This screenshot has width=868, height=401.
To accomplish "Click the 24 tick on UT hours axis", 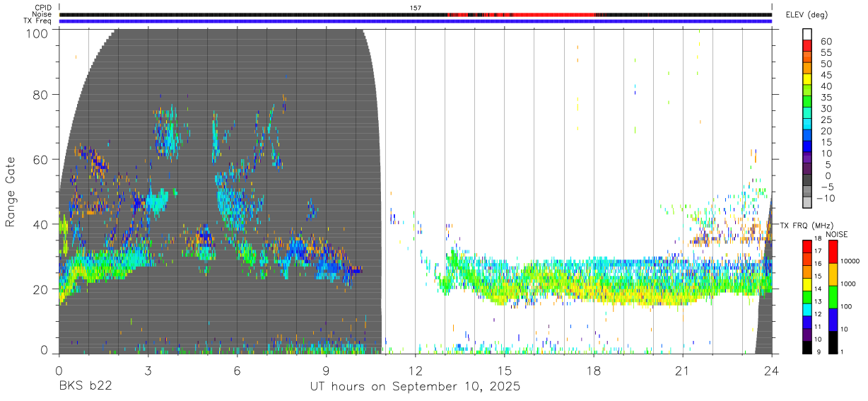I will (772, 371).
